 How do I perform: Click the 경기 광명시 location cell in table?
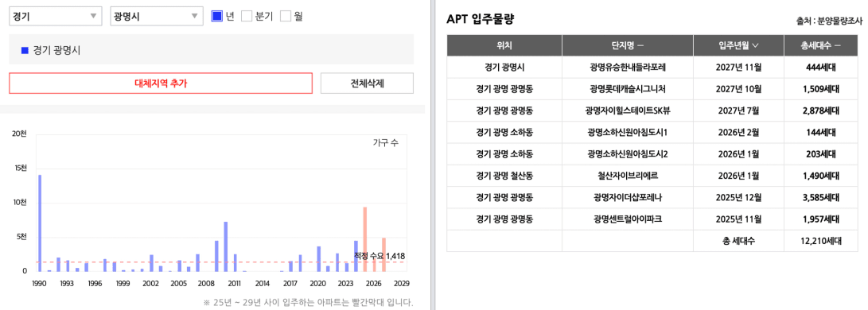pos(504,68)
